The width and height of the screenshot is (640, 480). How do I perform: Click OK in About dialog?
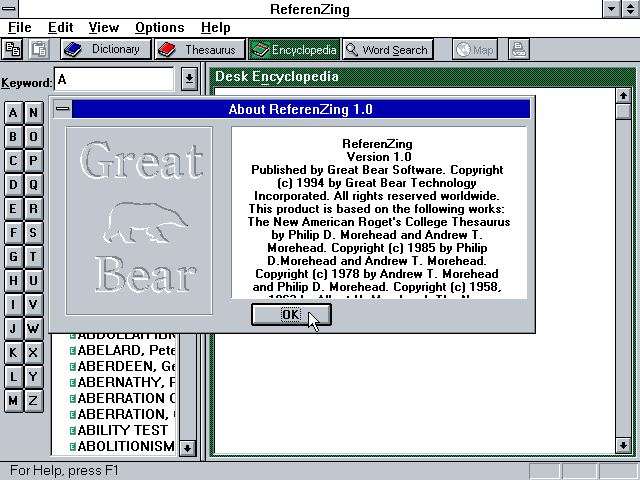pyautogui.click(x=291, y=315)
